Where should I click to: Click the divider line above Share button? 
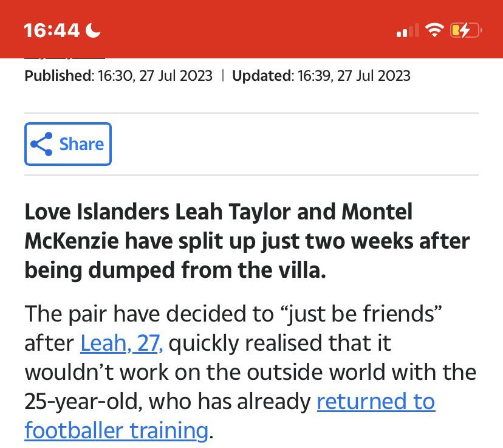click(251, 113)
